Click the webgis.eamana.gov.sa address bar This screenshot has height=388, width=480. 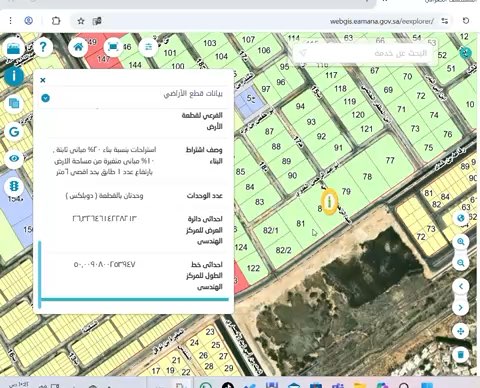tap(382, 21)
